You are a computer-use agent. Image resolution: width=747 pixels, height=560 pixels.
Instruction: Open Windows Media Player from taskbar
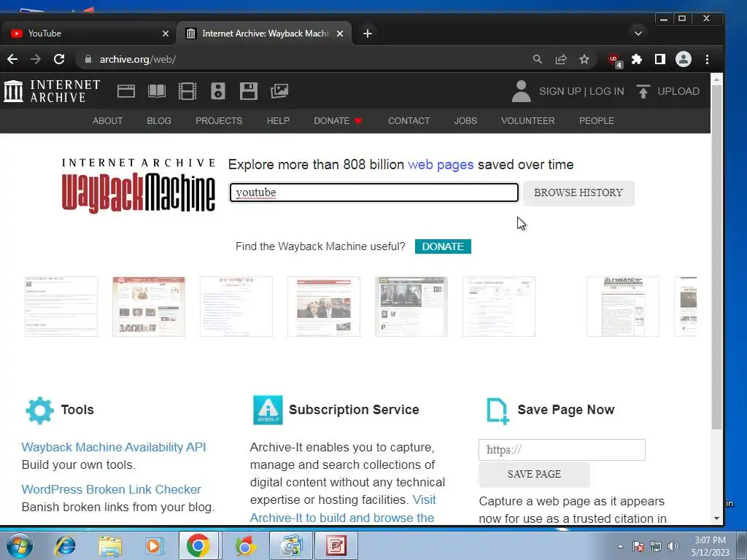(153, 545)
